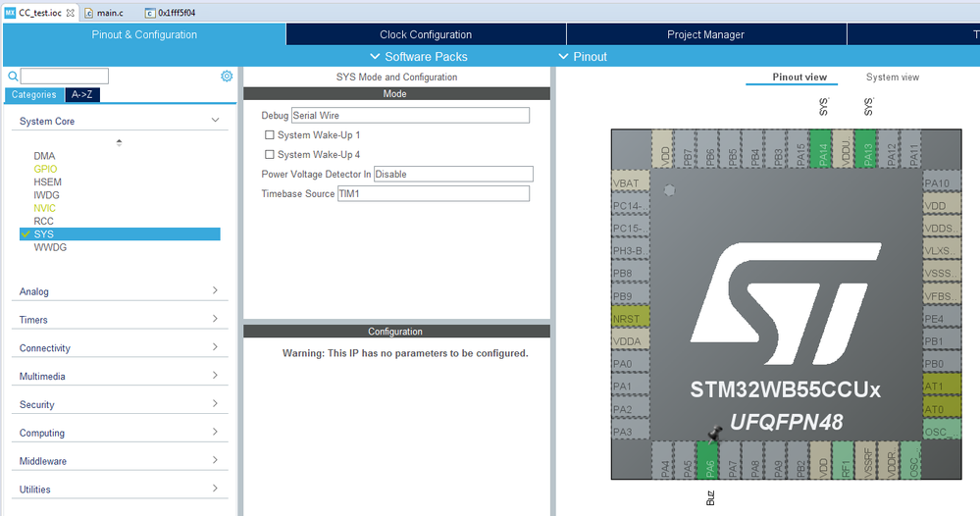
Task: Click the search magnifier icon
Action: pos(13,77)
